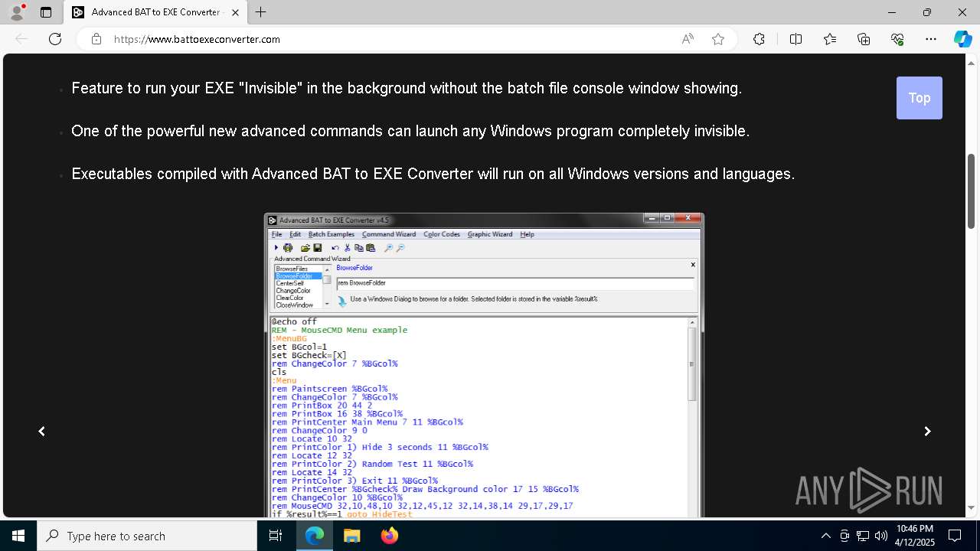Open the clock showing 10:46 PM
Screen dimensions: 980x551
(915, 536)
